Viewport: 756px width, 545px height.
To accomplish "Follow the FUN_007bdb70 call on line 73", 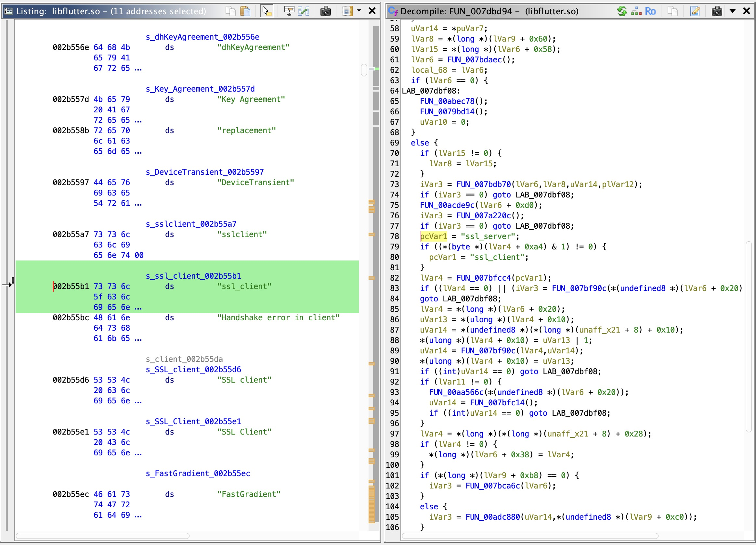I will pos(483,184).
